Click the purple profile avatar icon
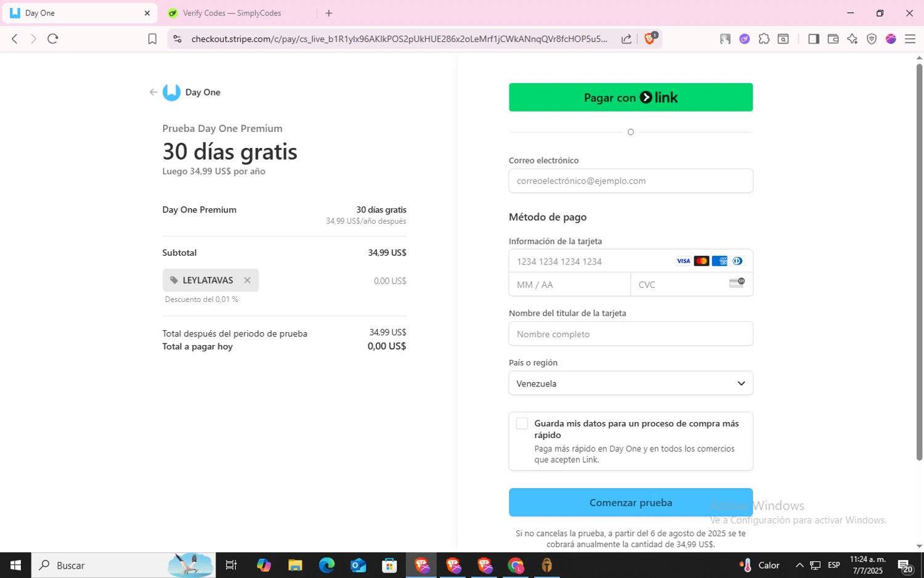Viewport: 924px width, 578px height. pos(891,39)
